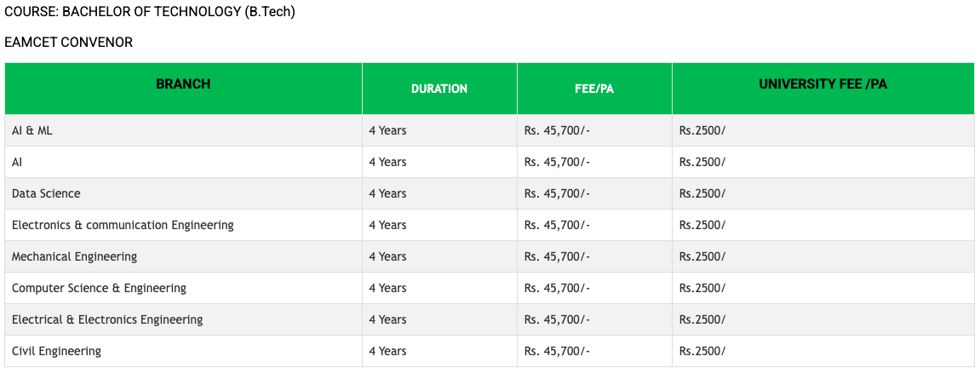The width and height of the screenshot is (980, 368).
Task: Click the Rs. 45,700 fee for Civil Engineering
Action: click(557, 351)
